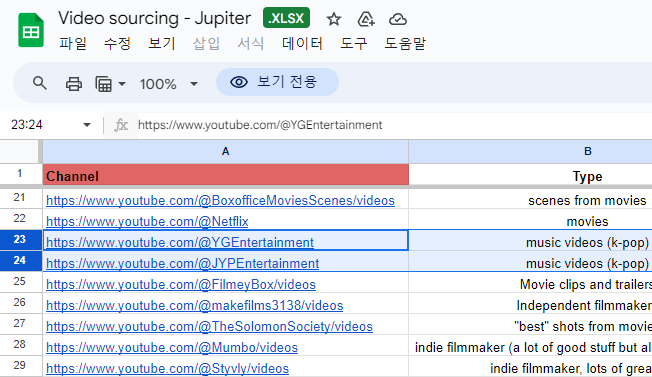Select the "Independent filmmaker" cell
This screenshot has height=377, width=652.
coord(530,303)
